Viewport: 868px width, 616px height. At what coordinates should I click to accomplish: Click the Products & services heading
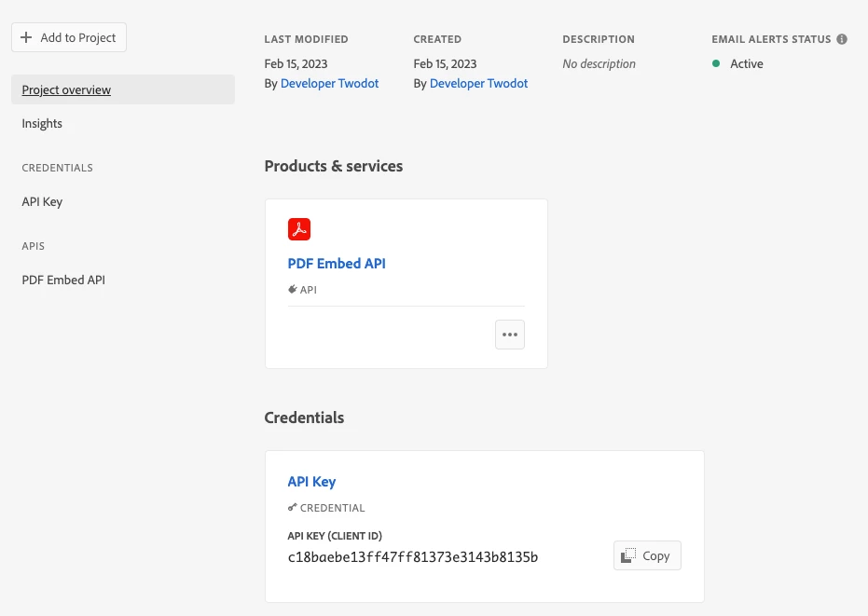tap(334, 166)
